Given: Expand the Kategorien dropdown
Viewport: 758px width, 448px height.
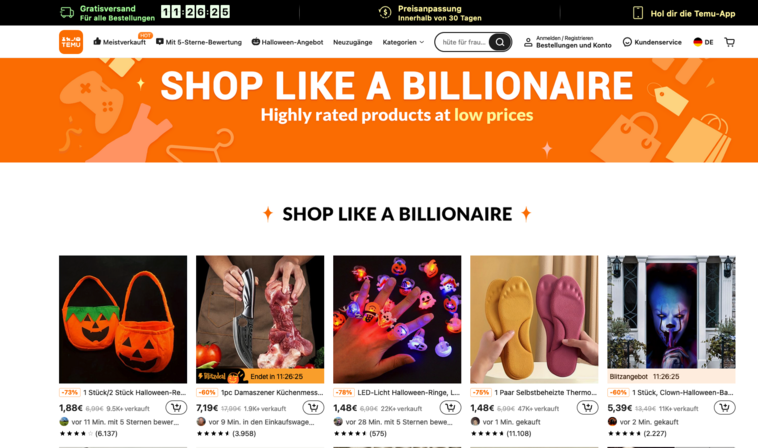Looking at the screenshot, I should click(x=403, y=42).
